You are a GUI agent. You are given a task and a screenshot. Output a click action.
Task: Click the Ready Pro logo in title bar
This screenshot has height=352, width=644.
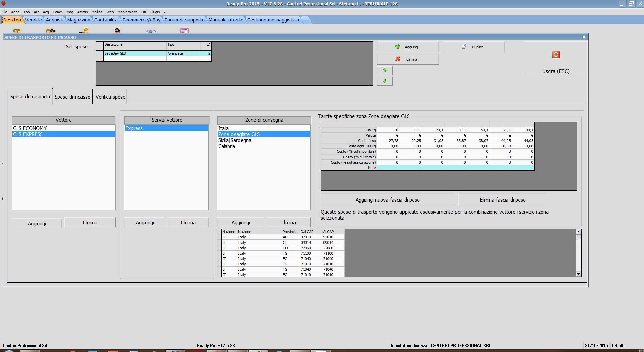coord(4,4)
